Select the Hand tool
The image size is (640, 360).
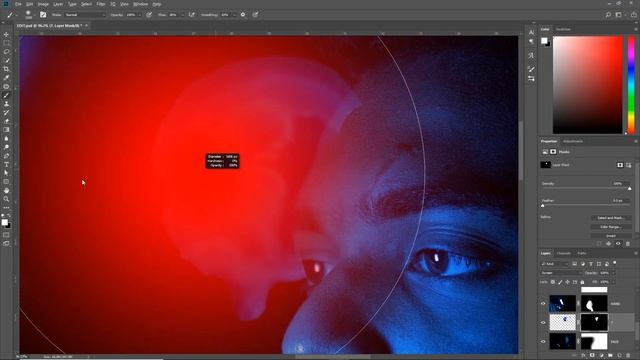[x=6, y=191]
